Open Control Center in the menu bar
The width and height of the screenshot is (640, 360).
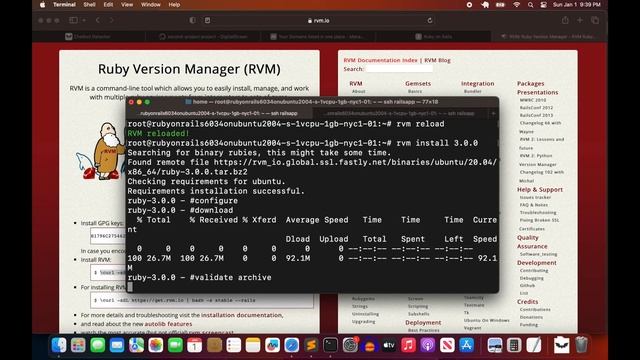543,5
